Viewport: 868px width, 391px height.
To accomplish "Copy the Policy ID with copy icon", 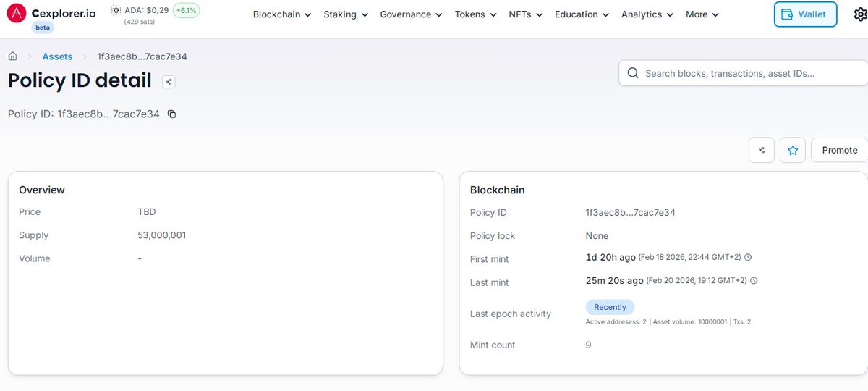I will [x=171, y=114].
